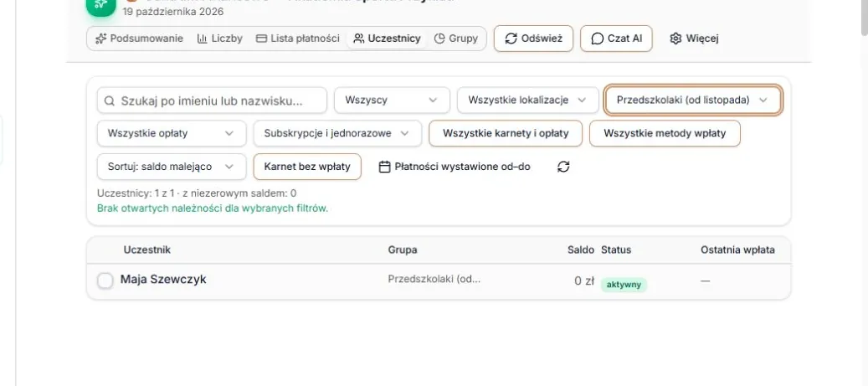Click the Uczestnicy: 1 z 1 summary text
Image resolution: width=868 pixels, height=386 pixels.
(x=197, y=193)
